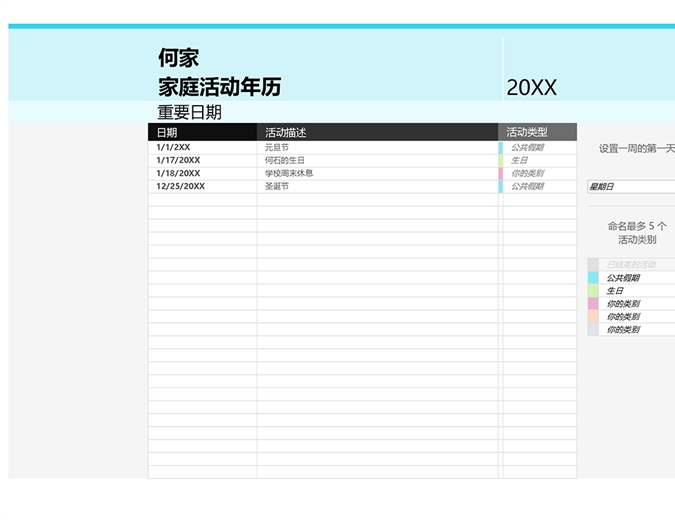This screenshot has width=675, height=520.
Task: Click the cyan swatch for 公共假期
Action: point(593,277)
